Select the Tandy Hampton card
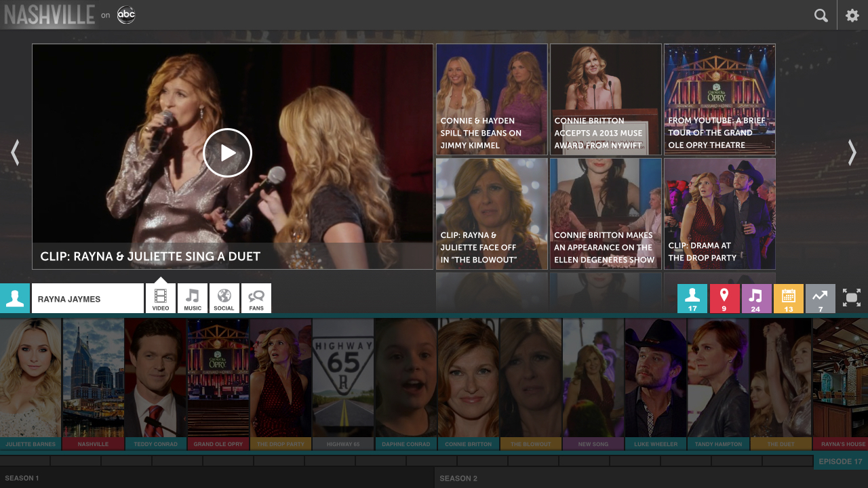This screenshot has width=868, height=488. 718,384
